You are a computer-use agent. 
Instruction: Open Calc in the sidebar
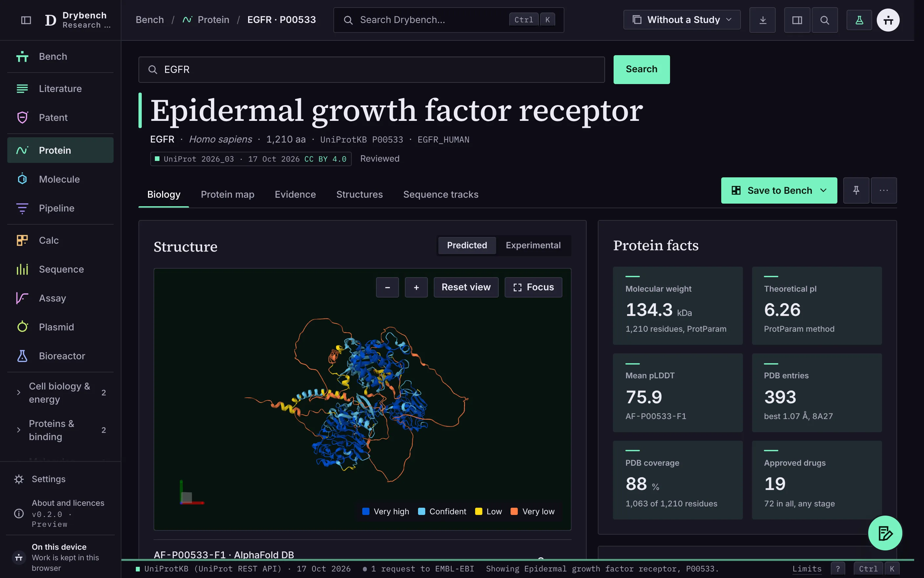[x=60, y=240]
